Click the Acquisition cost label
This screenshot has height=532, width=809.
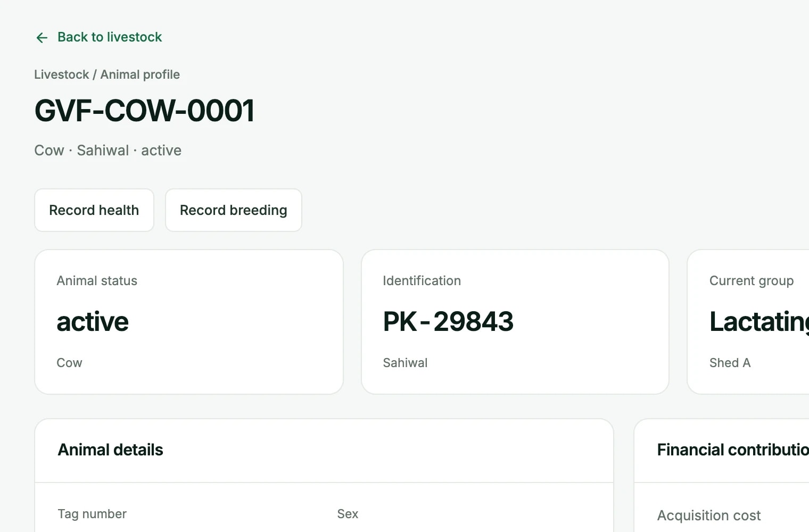coord(709,516)
